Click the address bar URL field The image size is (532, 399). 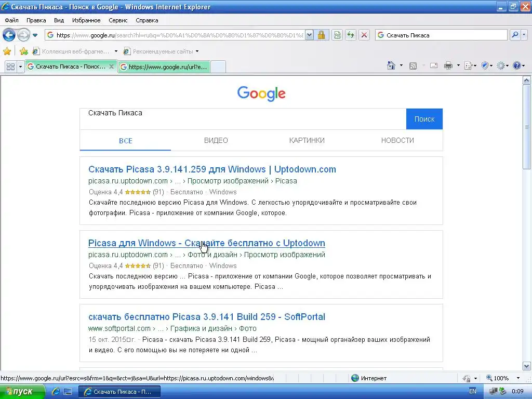pos(175,35)
